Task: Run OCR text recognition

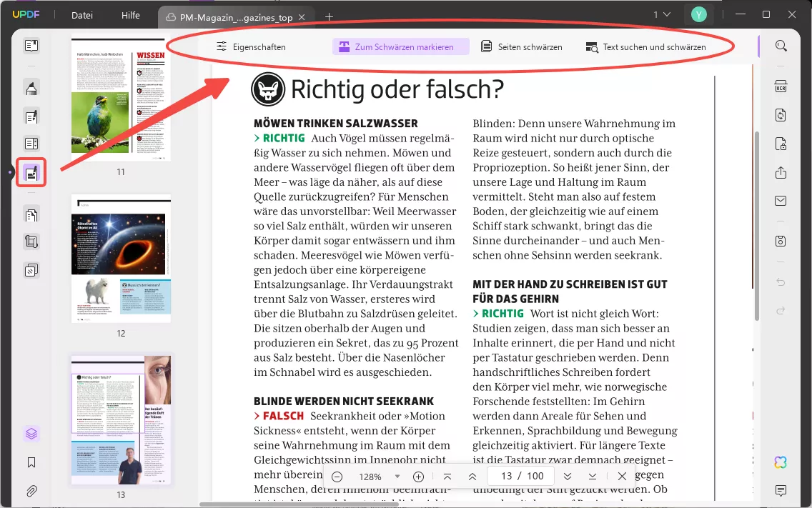Action: [x=781, y=86]
